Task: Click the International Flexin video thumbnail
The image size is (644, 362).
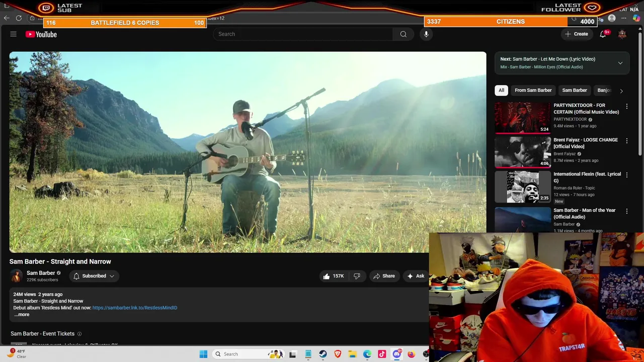Action: pyautogui.click(x=523, y=187)
